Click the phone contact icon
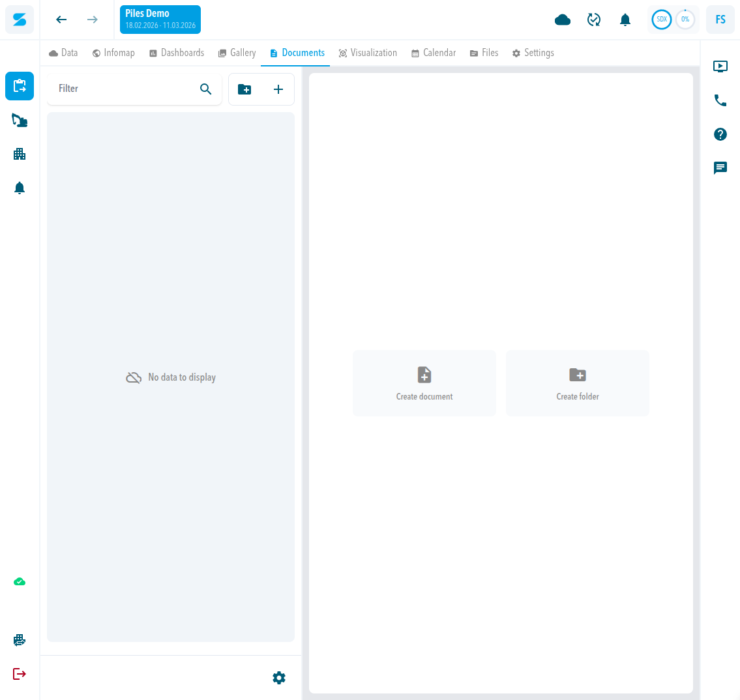Image resolution: width=740 pixels, height=700 pixels. point(720,100)
